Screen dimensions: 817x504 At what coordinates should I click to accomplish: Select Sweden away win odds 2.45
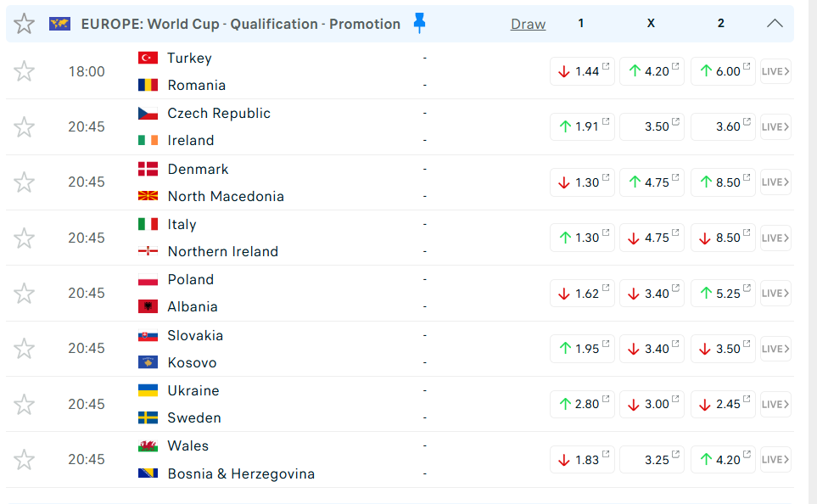pos(723,404)
